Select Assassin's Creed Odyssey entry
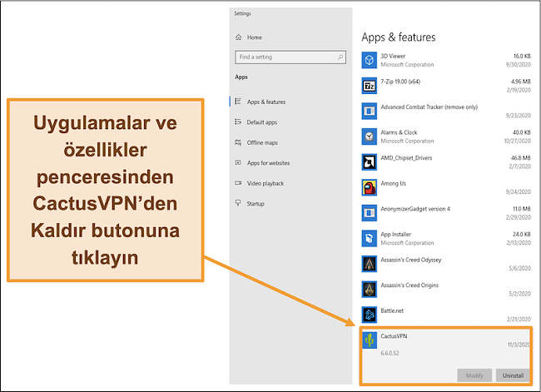Screen dimensions: 541x392 [411, 260]
